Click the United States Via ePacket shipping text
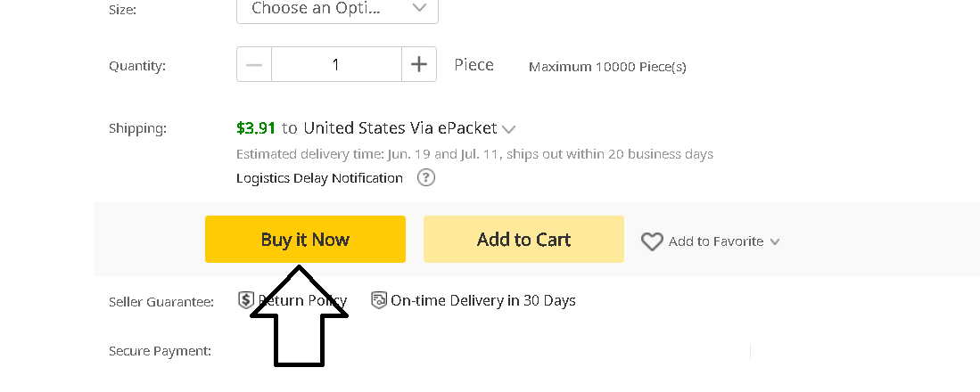 [x=400, y=128]
